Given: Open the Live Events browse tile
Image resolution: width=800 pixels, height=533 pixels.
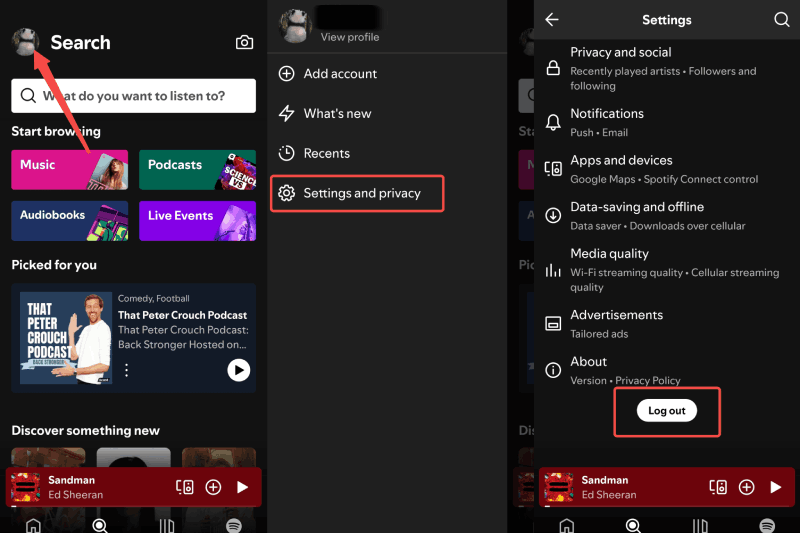Looking at the screenshot, I should tap(197, 221).
